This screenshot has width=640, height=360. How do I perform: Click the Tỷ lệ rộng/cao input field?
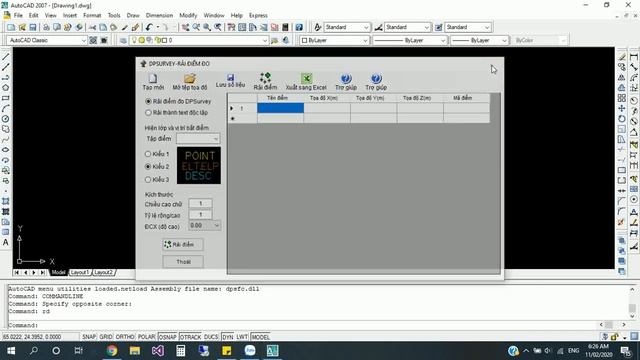tap(200, 215)
